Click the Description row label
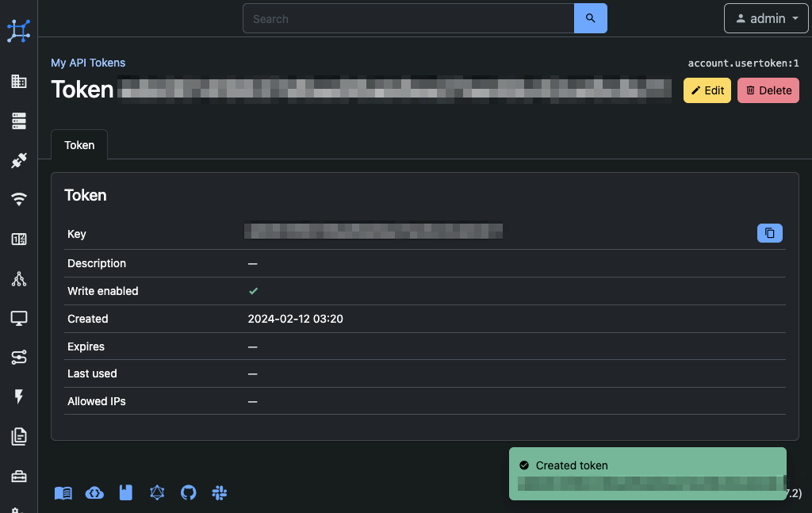This screenshot has height=513, width=812. pos(96,263)
